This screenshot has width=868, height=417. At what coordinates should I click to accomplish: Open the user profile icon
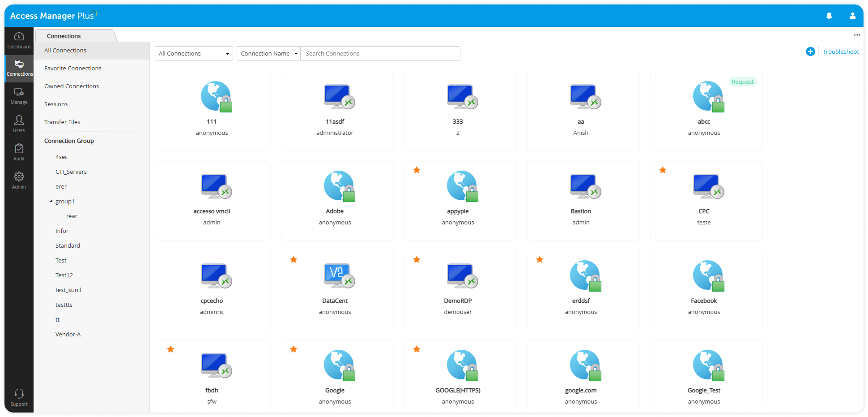[x=852, y=16]
